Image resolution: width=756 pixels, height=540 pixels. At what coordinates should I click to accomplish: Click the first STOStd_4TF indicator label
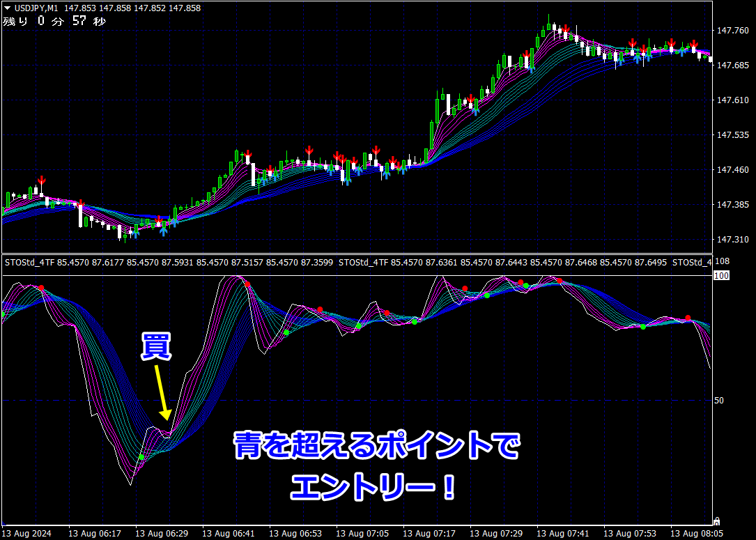click(30, 263)
